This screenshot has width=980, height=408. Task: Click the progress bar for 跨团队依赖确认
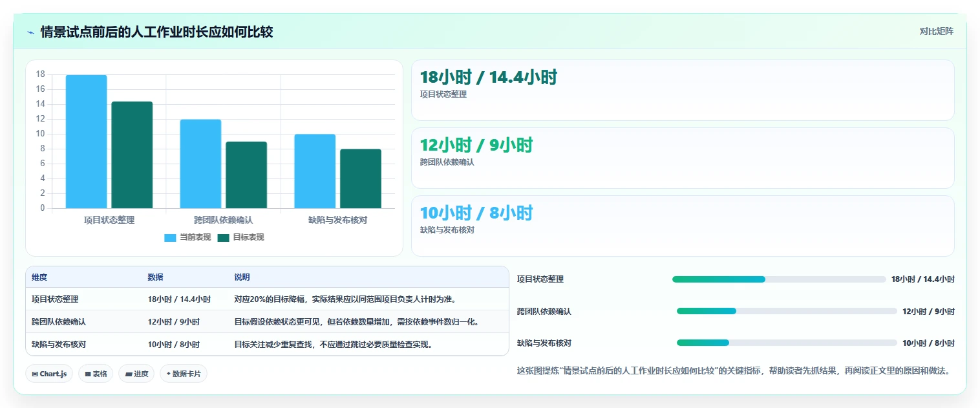[x=787, y=311]
